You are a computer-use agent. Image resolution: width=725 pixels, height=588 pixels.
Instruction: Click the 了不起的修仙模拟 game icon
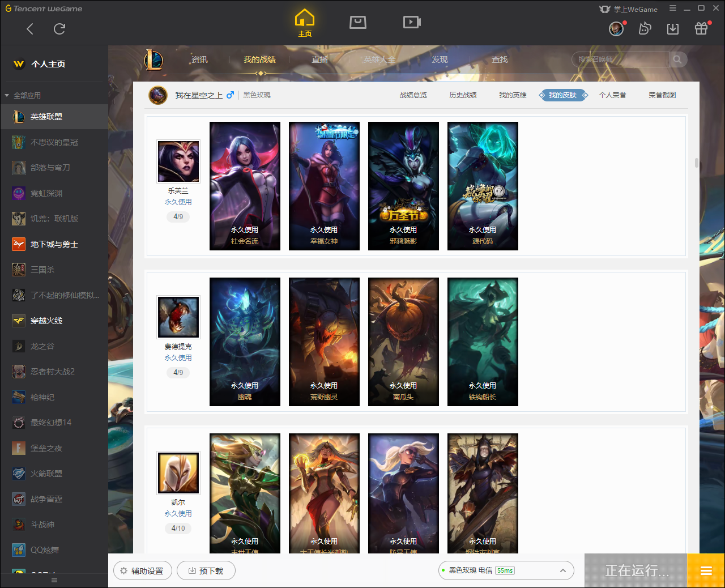pyautogui.click(x=19, y=295)
